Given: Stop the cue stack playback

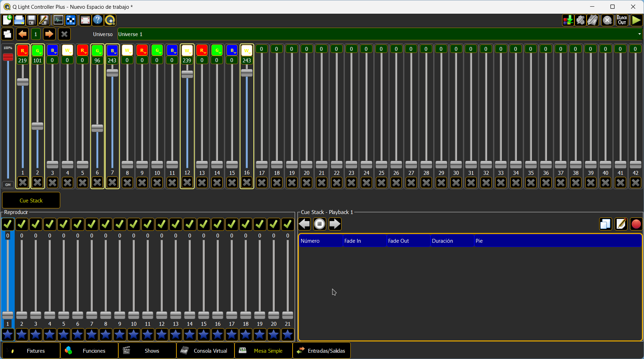Looking at the screenshot, I should (x=320, y=224).
